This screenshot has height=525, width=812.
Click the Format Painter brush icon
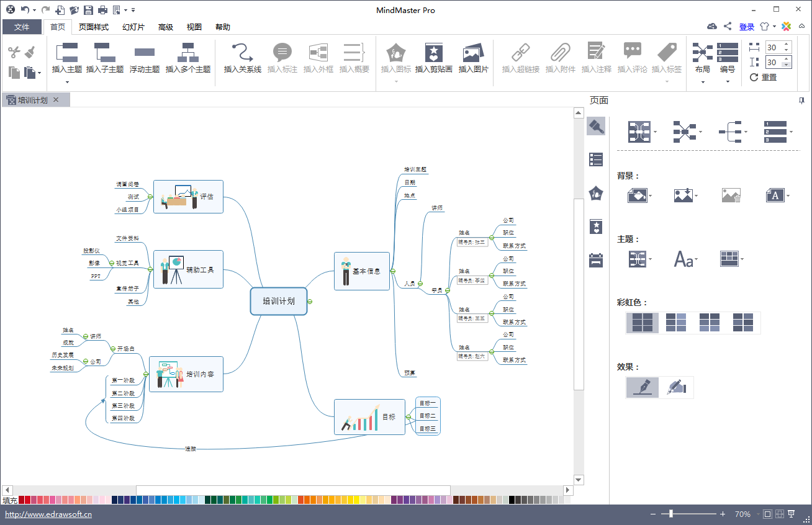click(x=30, y=52)
